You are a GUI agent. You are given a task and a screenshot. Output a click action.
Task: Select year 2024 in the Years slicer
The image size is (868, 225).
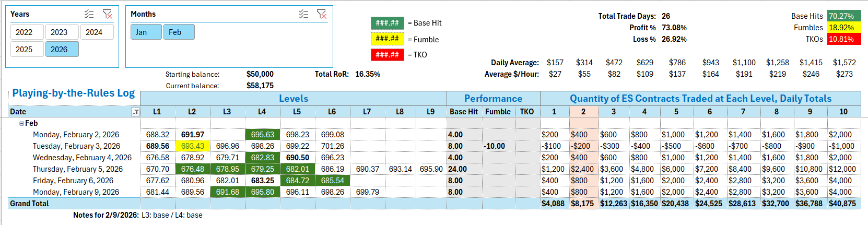pyautogui.click(x=94, y=32)
